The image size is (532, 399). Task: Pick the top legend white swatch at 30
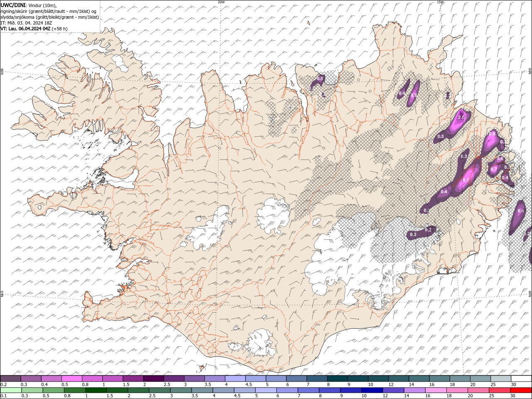(x=521, y=379)
